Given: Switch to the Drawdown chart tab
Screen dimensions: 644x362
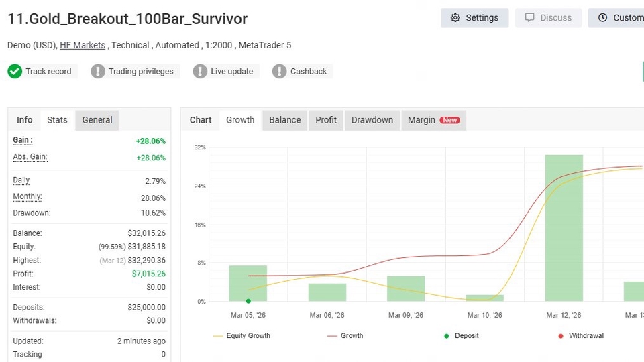Looking at the screenshot, I should [x=372, y=120].
